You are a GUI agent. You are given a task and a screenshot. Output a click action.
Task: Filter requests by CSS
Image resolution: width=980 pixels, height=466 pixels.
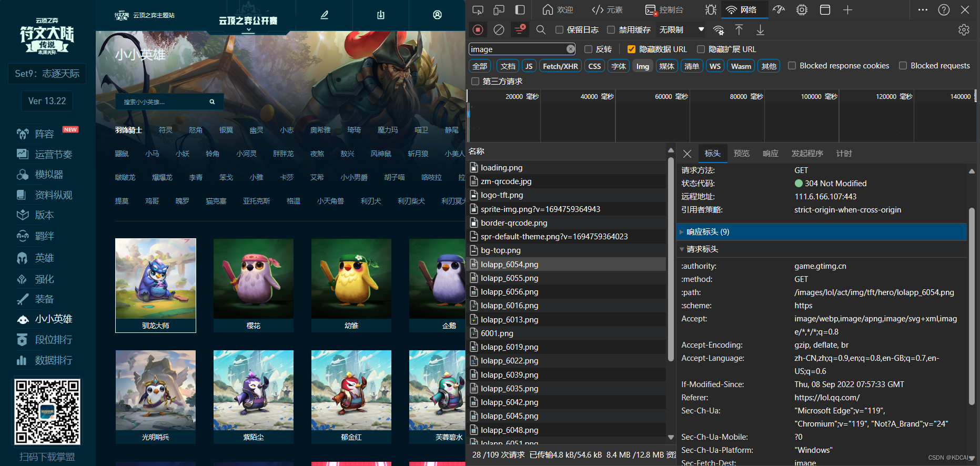(594, 66)
